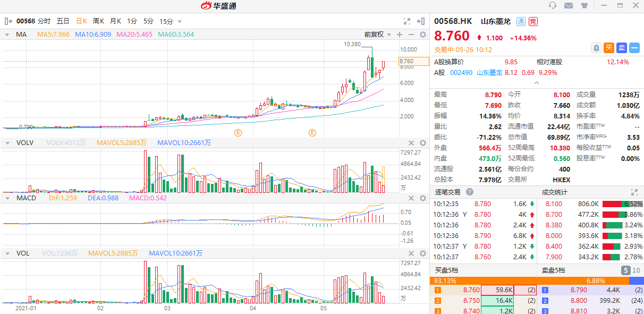Zoom out chart with minus icon
644x314 pixels.
411,34
